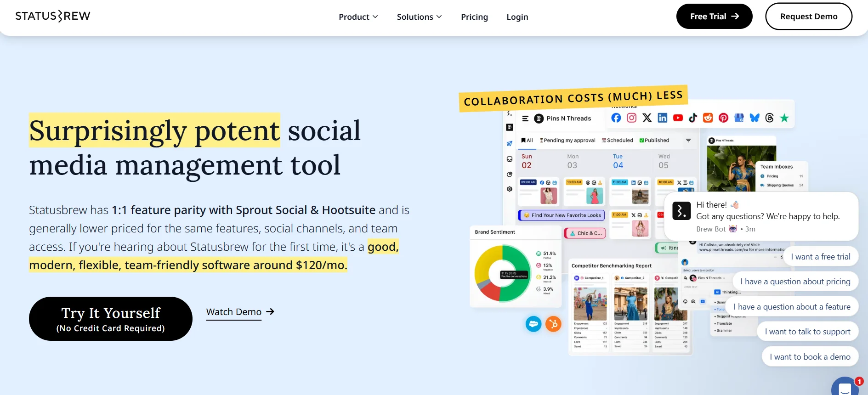
Task: Open the Pricing page
Action: pyautogui.click(x=474, y=17)
